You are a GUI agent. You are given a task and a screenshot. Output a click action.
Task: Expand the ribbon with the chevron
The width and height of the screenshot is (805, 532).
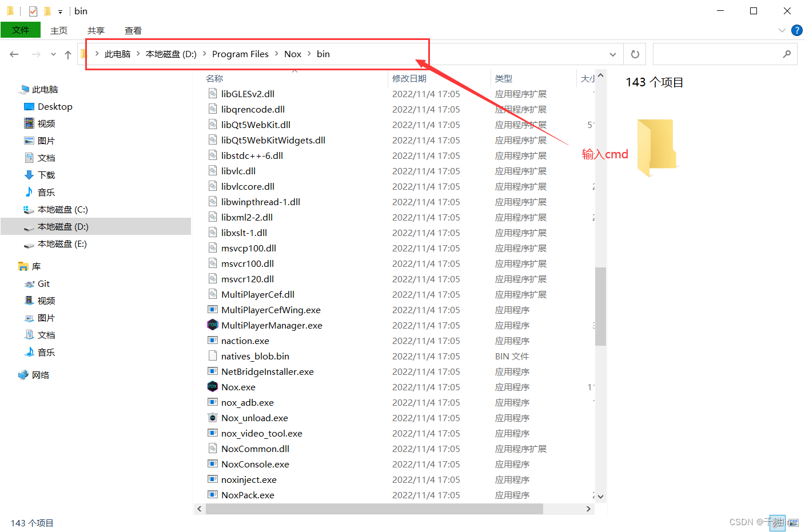tap(782, 30)
